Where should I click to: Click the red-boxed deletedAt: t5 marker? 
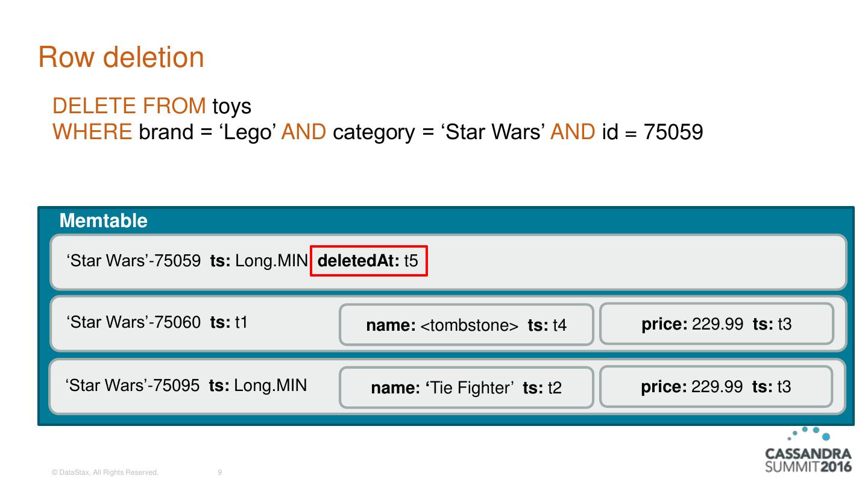(x=368, y=261)
